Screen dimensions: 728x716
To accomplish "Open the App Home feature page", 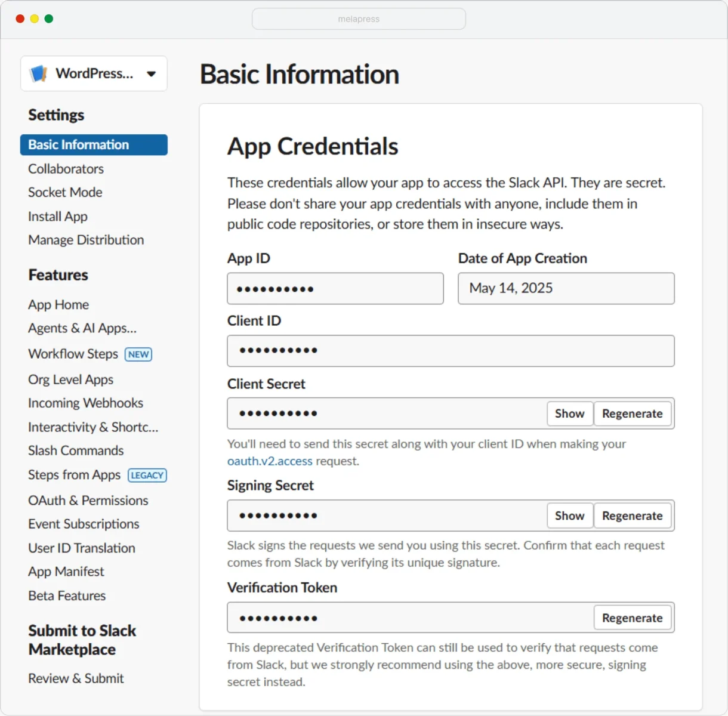I will pos(58,305).
